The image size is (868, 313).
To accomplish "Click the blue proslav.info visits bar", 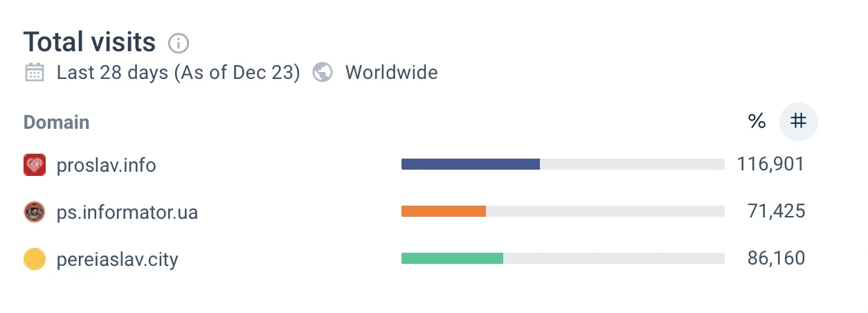I will click(470, 164).
